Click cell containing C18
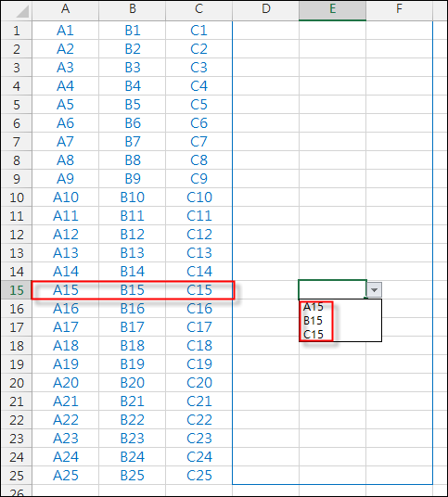Screen dimensions: 448x497 (198, 346)
